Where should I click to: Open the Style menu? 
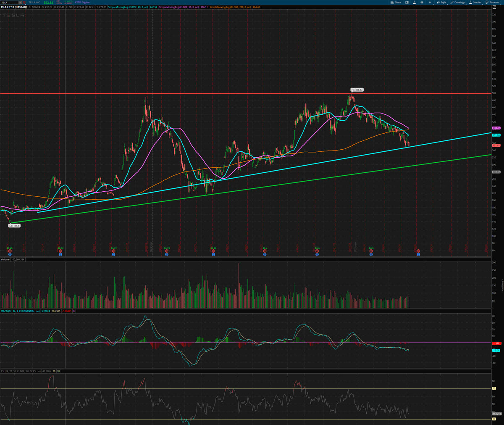coord(441,2)
